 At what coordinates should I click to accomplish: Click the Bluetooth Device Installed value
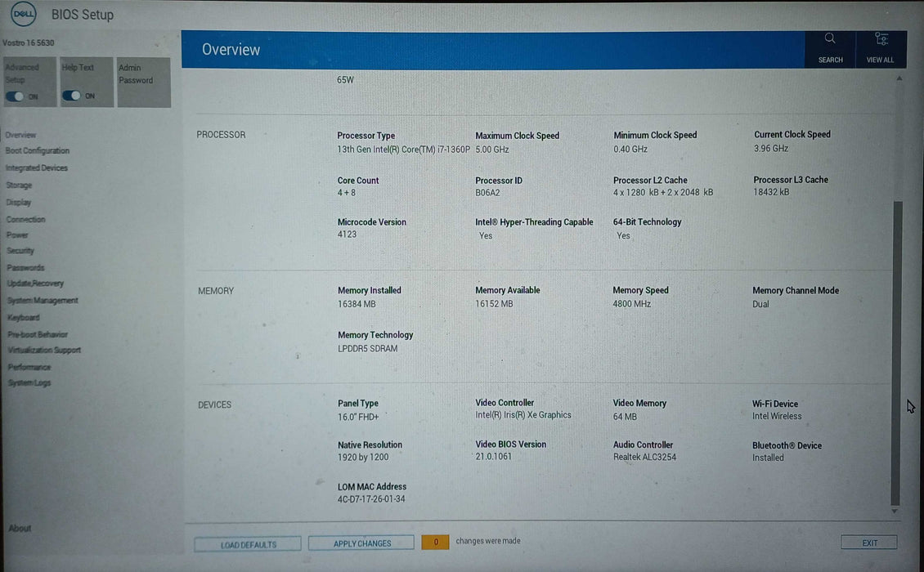tap(768, 458)
